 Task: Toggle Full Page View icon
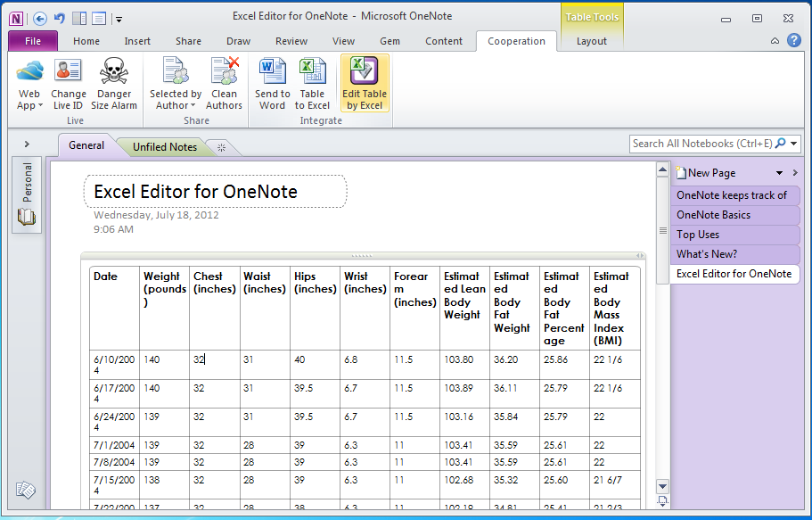point(99,19)
